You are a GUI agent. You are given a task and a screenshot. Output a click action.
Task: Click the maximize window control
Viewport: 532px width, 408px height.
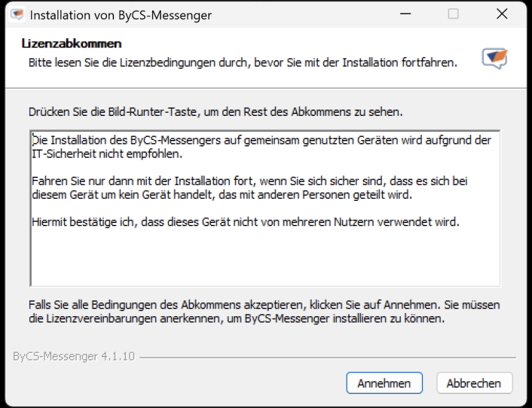pyautogui.click(x=452, y=13)
